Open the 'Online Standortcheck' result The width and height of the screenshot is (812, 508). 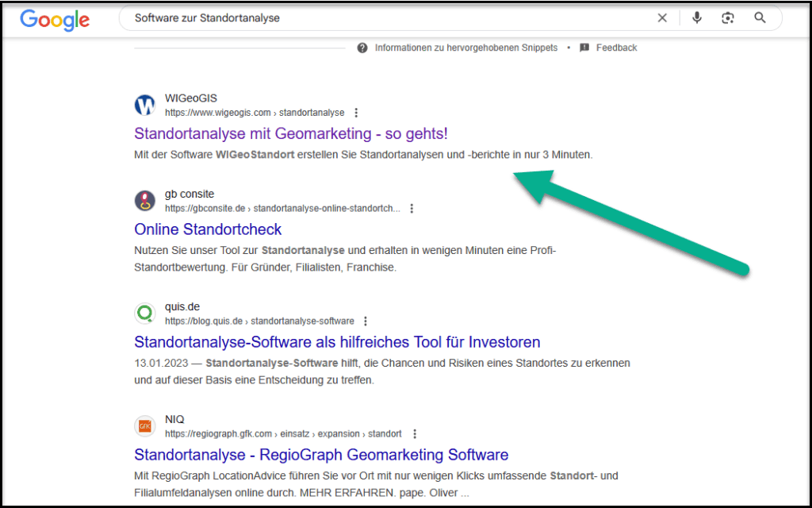[x=208, y=229]
